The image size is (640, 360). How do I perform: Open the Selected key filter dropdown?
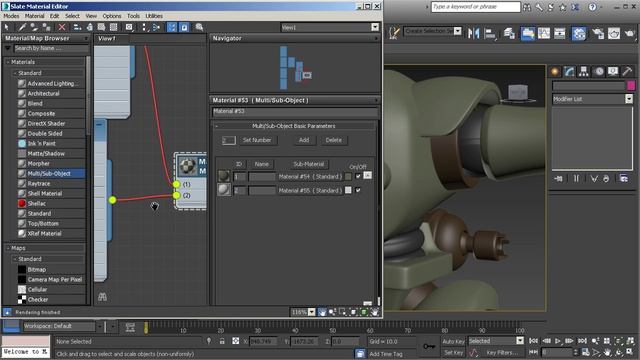tap(520, 340)
